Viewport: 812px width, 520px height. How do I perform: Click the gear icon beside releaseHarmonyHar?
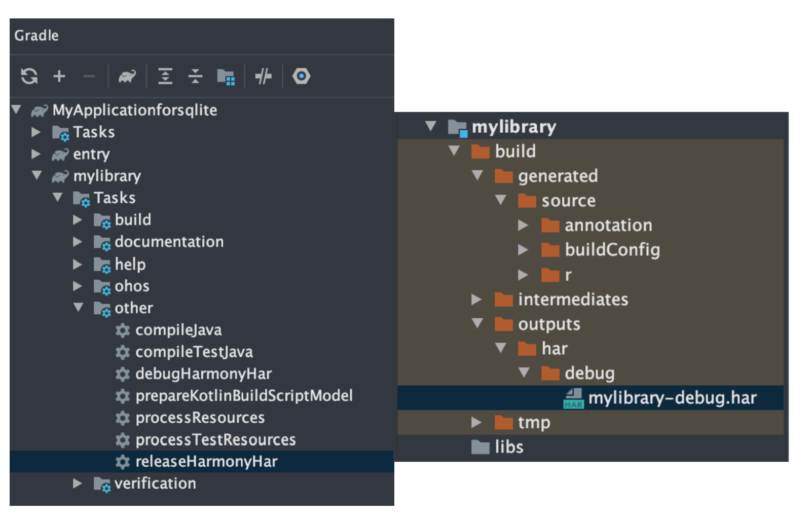coord(122,462)
